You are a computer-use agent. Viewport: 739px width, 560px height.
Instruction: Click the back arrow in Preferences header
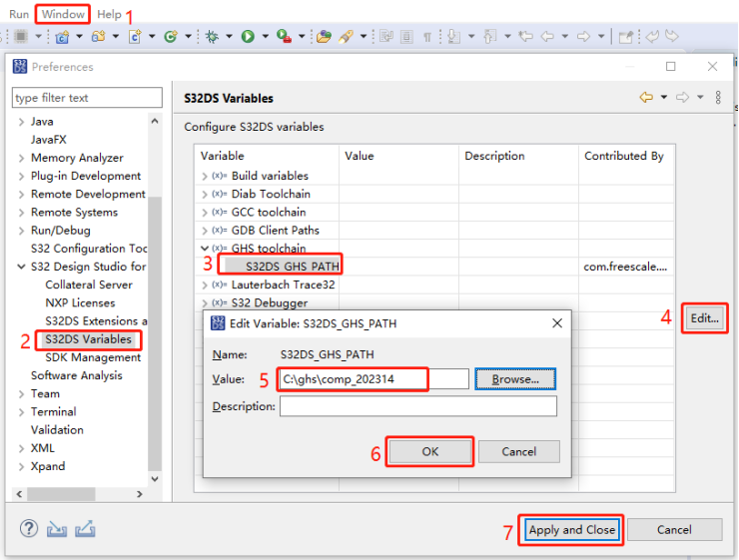[x=648, y=98]
